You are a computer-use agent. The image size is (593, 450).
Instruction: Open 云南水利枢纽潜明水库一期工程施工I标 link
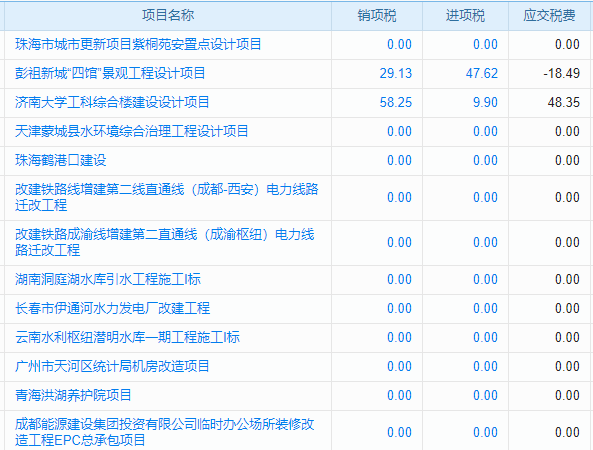click(x=127, y=337)
